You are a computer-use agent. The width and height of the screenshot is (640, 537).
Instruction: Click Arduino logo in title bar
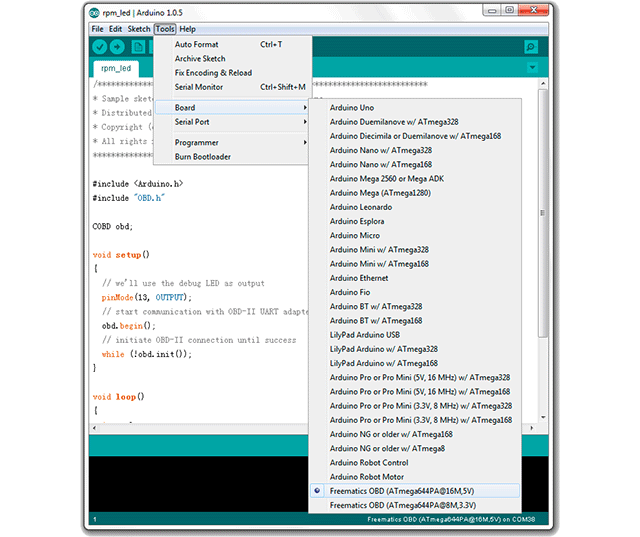[94, 13]
